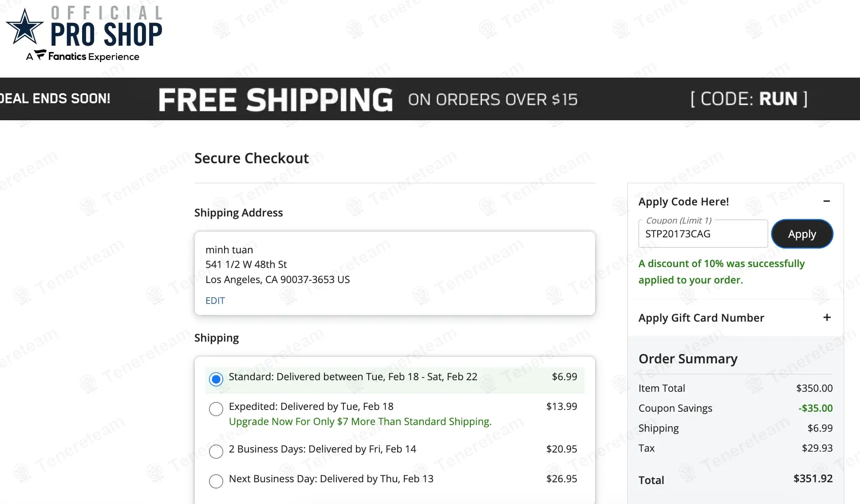Click the Deal Ends Soon banner text
Screen dimensions: 860x504
pyautogui.click(x=55, y=98)
